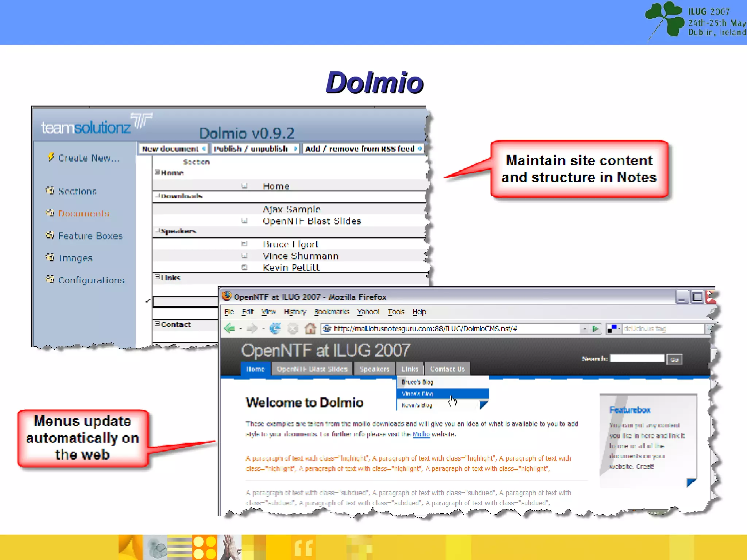This screenshot has height=560, width=747.
Task: Open the Sections sidebar icon
Action: pyautogui.click(x=50, y=190)
